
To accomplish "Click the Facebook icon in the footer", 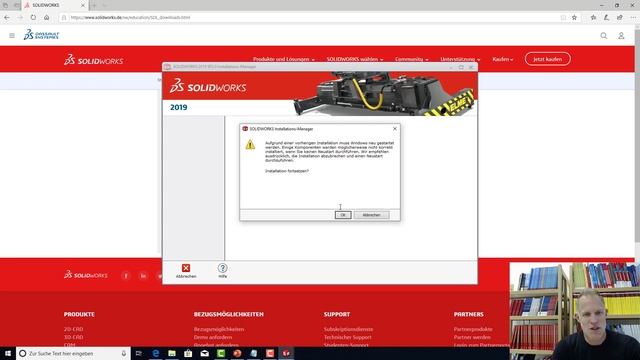I will [x=126, y=276].
